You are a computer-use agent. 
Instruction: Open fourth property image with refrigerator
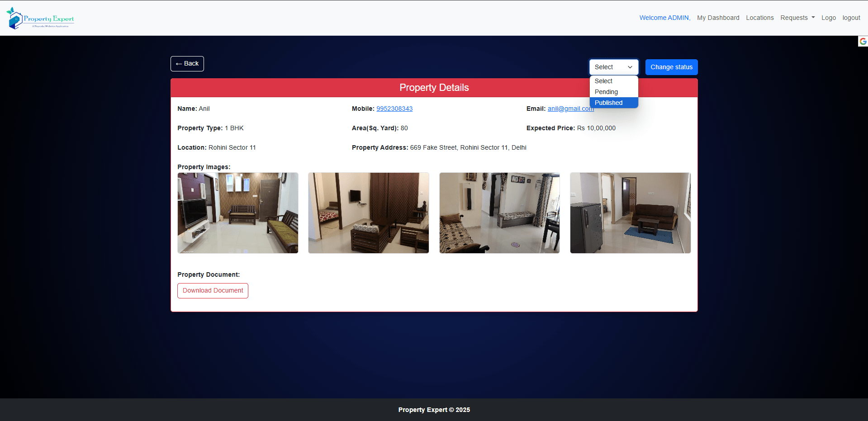630,213
